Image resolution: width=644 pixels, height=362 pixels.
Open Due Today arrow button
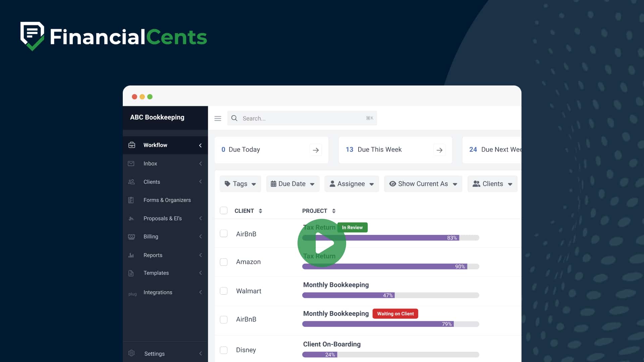pos(316,150)
